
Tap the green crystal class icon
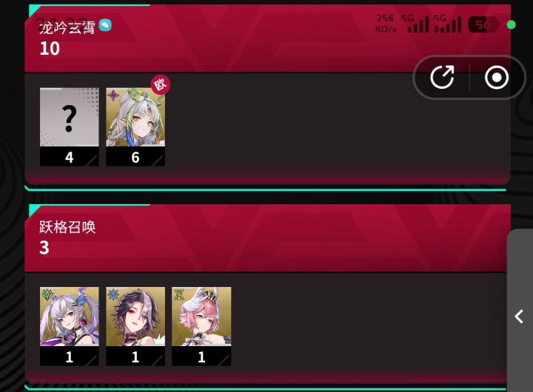(47, 294)
